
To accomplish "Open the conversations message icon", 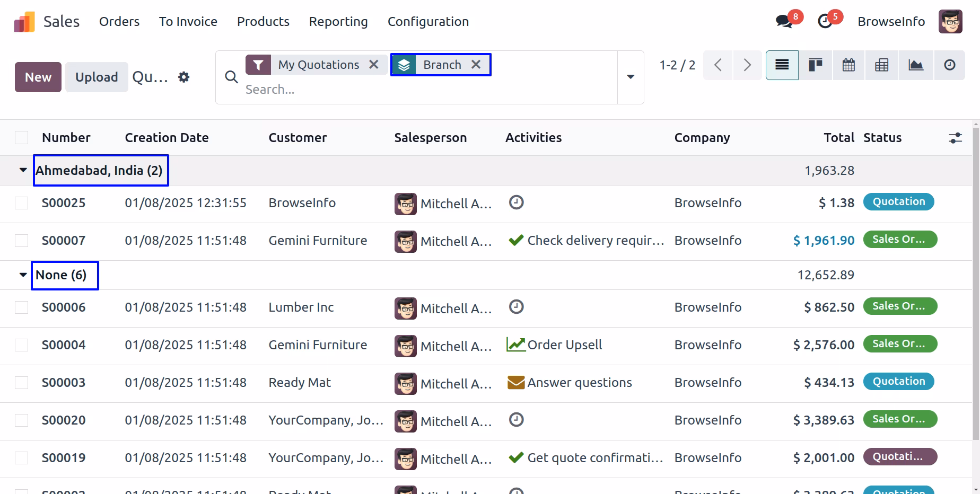I will point(784,21).
